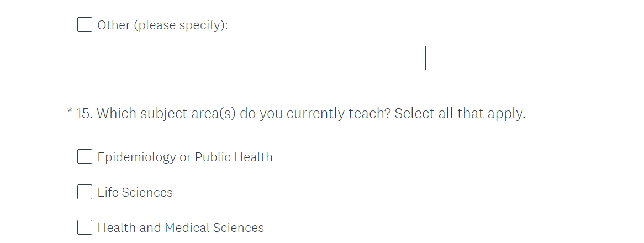Click the 'Epidemiology or Public Health' label text

click(184, 157)
